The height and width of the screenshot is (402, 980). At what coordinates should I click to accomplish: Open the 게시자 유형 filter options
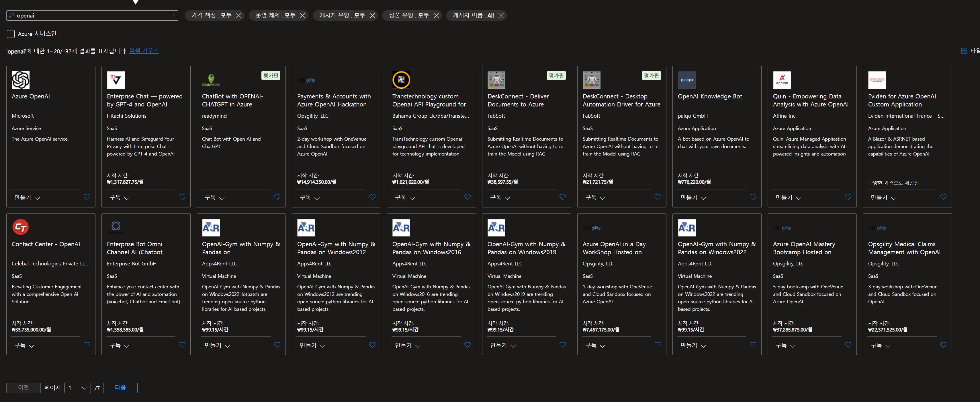point(342,15)
